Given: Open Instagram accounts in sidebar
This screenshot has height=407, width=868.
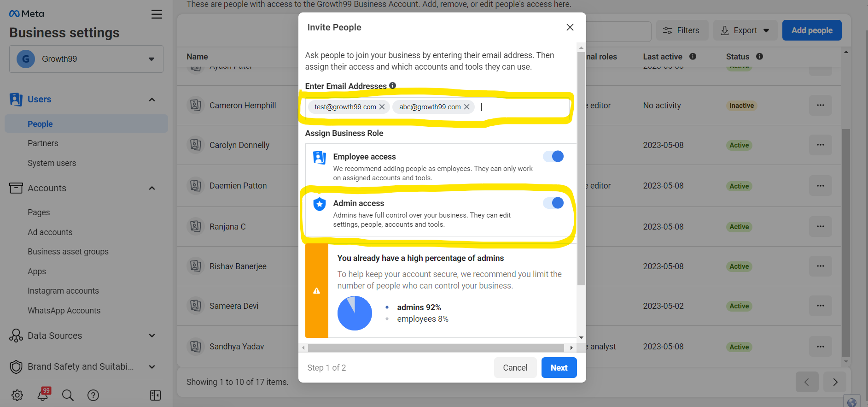Looking at the screenshot, I should [63, 291].
